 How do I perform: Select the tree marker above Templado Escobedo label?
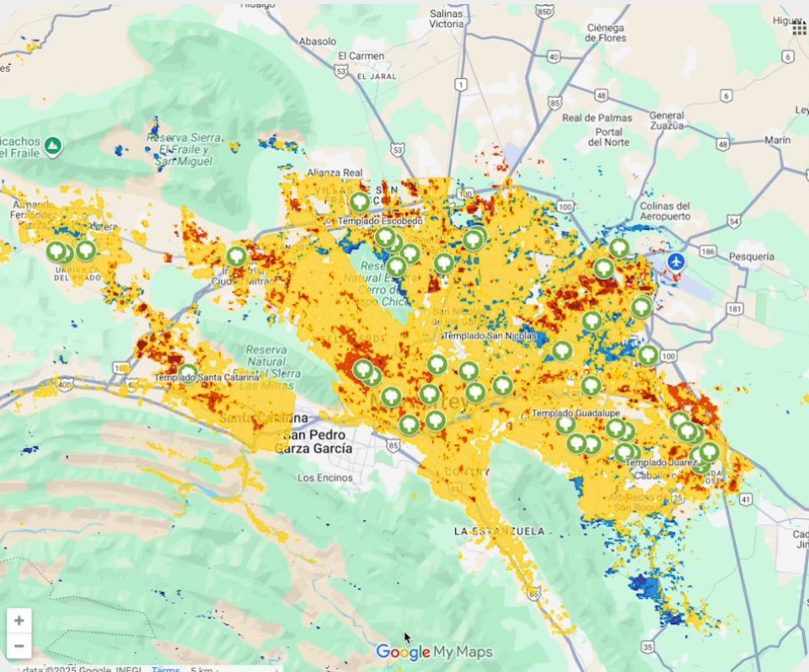click(x=360, y=202)
